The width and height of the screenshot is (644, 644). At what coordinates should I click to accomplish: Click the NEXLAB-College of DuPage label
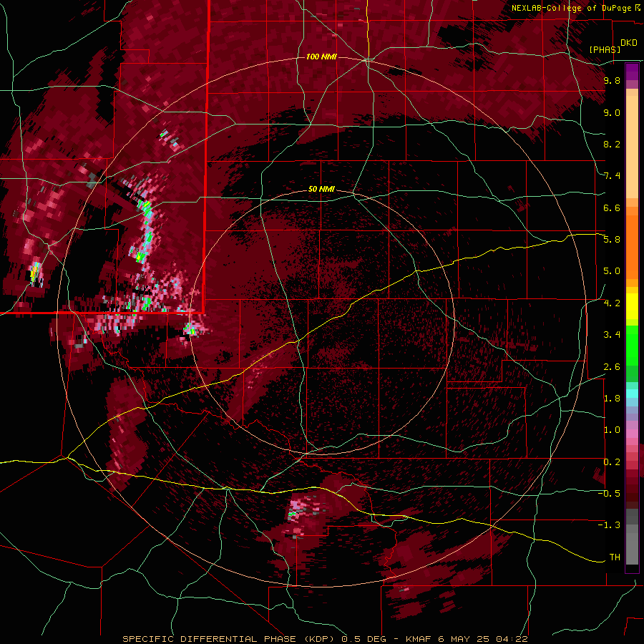click(572, 8)
